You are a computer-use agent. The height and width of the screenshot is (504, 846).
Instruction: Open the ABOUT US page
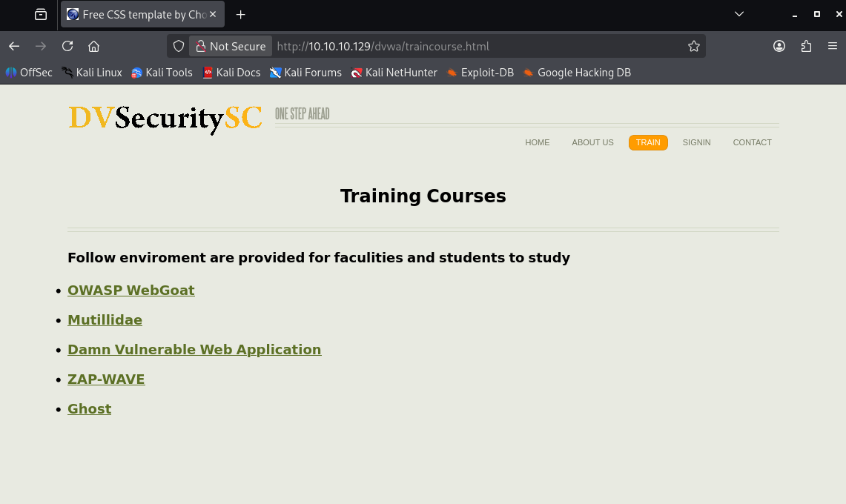(592, 142)
